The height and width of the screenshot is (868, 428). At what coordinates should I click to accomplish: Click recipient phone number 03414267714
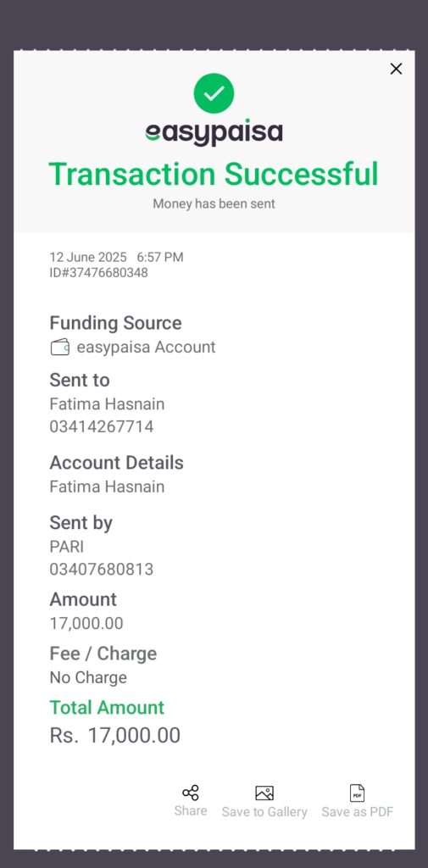102,427
